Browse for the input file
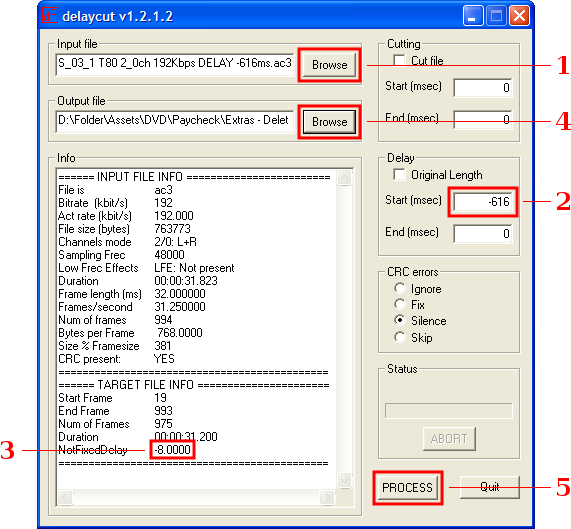This screenshot has height=529, width=571. coord(329,65)
